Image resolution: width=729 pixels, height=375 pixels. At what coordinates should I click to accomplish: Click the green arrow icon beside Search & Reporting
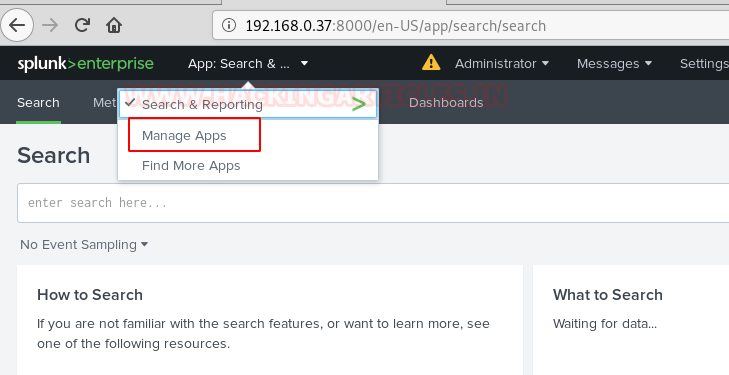click(x=358, y=105)
